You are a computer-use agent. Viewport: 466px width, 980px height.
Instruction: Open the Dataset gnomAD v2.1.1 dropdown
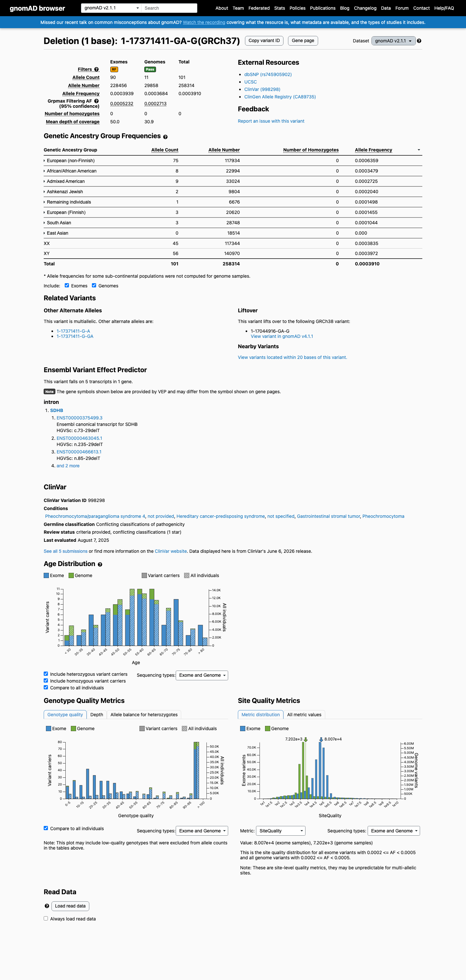click(393, 41)
